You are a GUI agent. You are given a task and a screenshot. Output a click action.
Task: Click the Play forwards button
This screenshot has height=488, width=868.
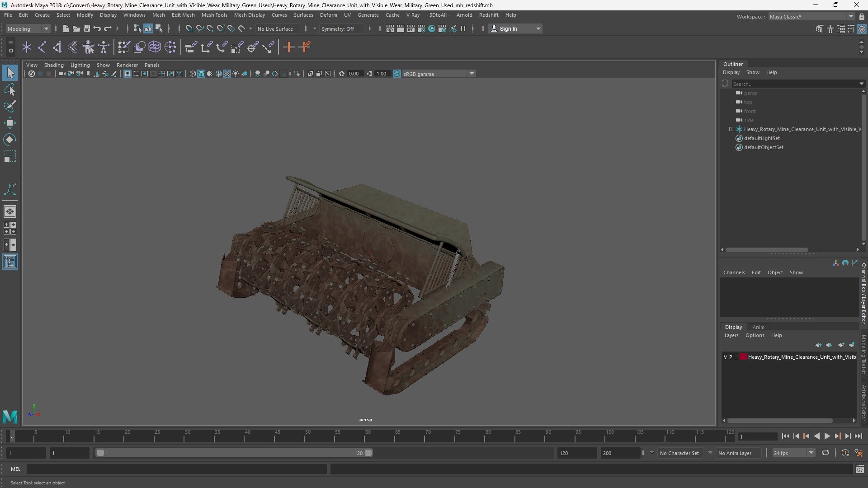(x=827, y=436)
